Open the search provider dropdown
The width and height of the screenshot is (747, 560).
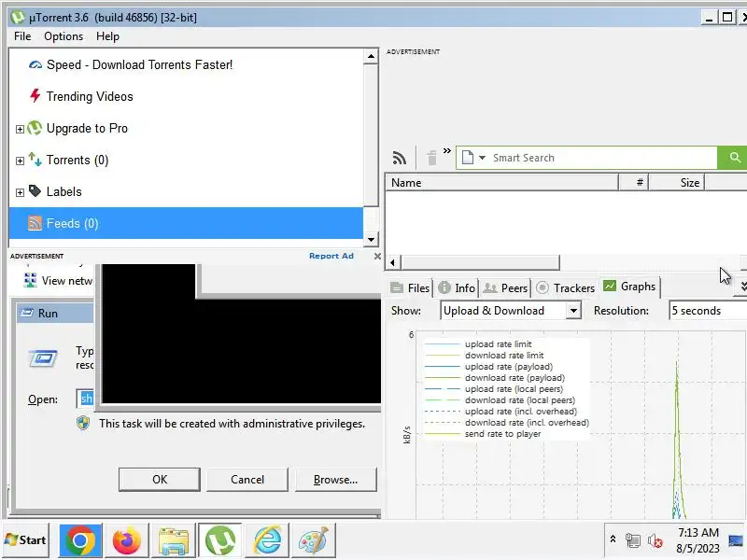[482, 158]
